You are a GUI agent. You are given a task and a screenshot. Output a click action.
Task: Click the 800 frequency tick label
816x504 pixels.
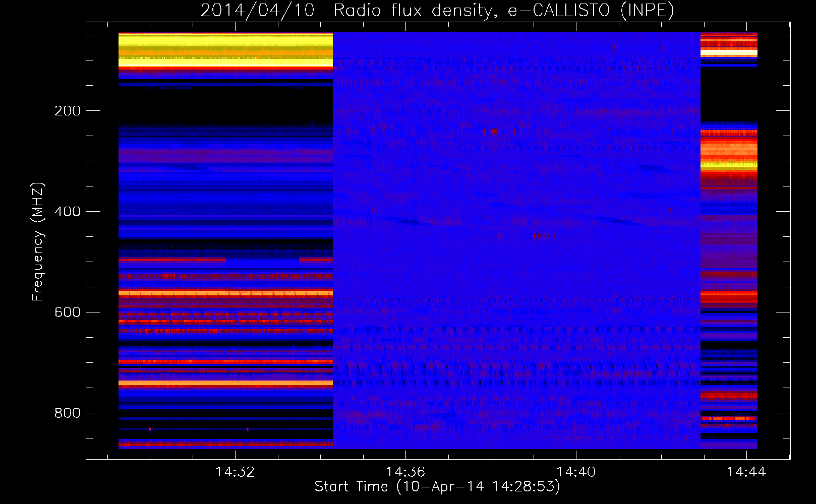(x=68, y=413)
